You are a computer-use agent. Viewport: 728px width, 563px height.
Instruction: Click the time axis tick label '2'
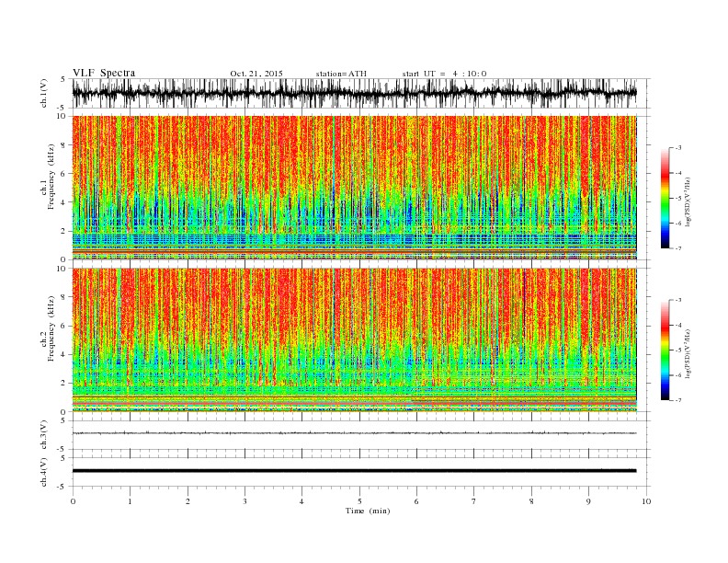click(188, 501)
